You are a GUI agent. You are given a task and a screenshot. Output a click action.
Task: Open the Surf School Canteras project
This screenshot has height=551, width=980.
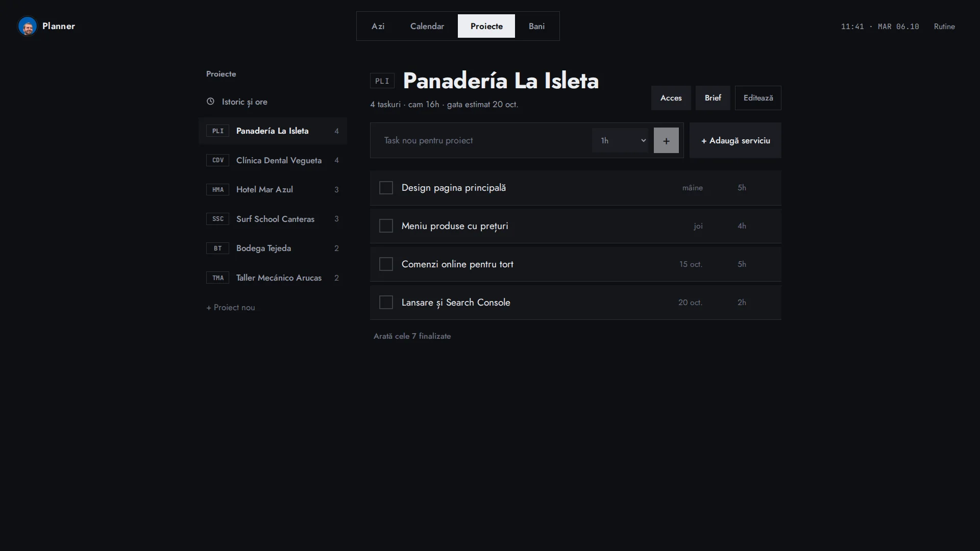(x=273, y=219)
